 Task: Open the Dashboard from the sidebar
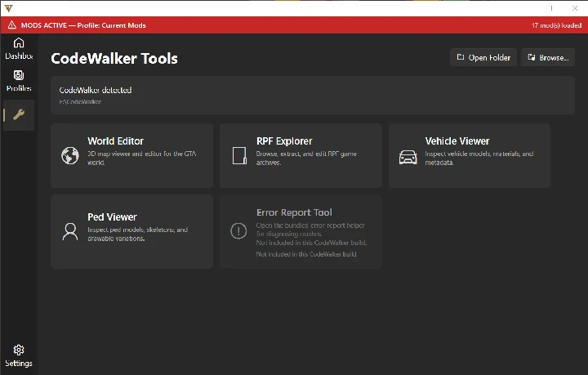click(x=19, y=49)
